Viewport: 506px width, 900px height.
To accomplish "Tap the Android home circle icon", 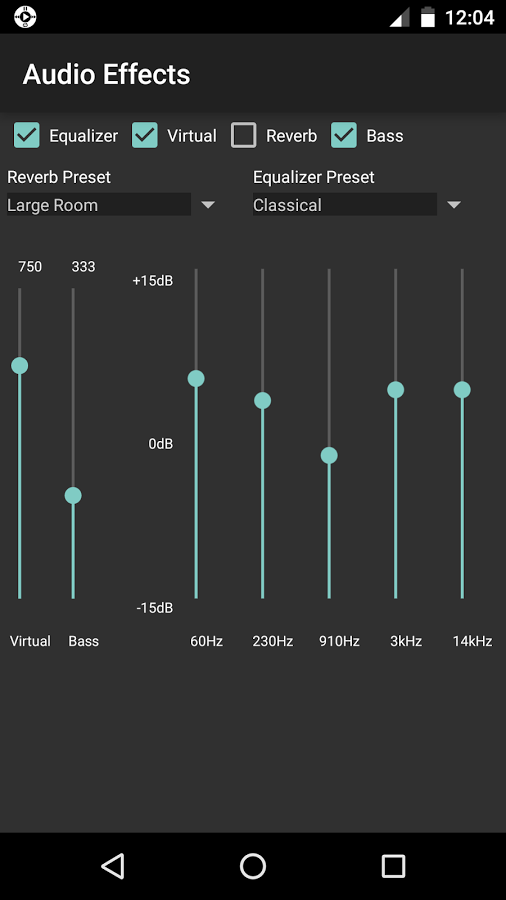I will [253, 866].
